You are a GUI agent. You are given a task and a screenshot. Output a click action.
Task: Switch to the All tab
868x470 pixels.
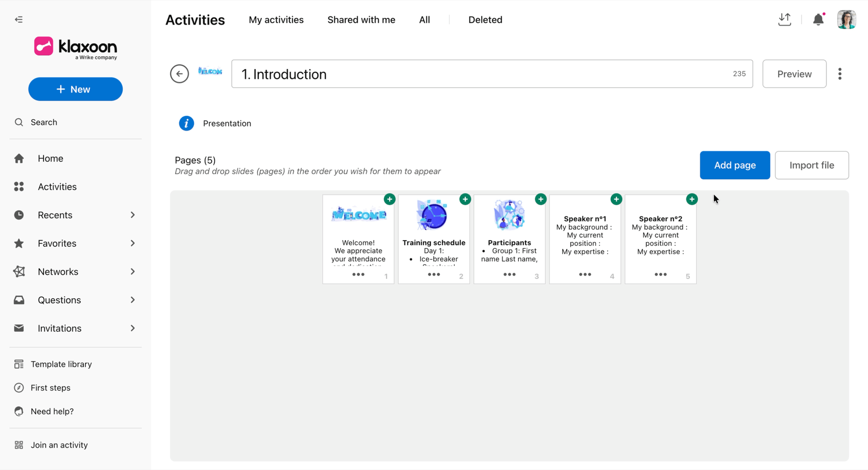click(424, 20)
